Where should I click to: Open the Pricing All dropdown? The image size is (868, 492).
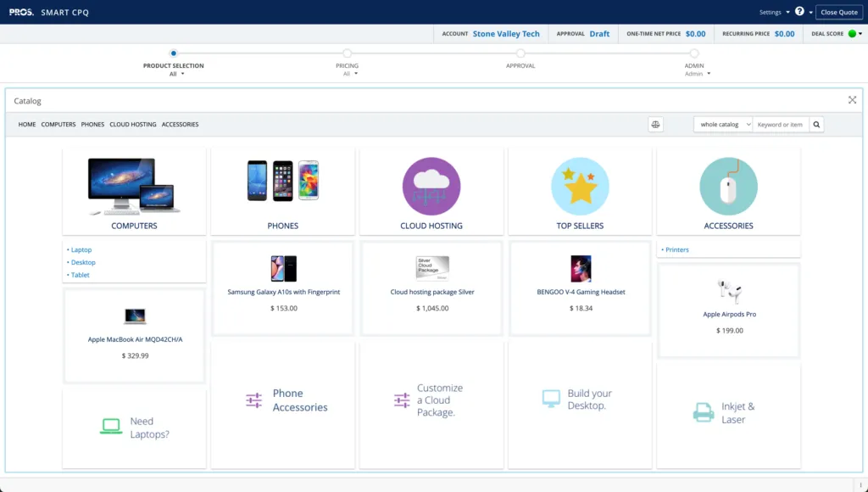click(350, 74)
